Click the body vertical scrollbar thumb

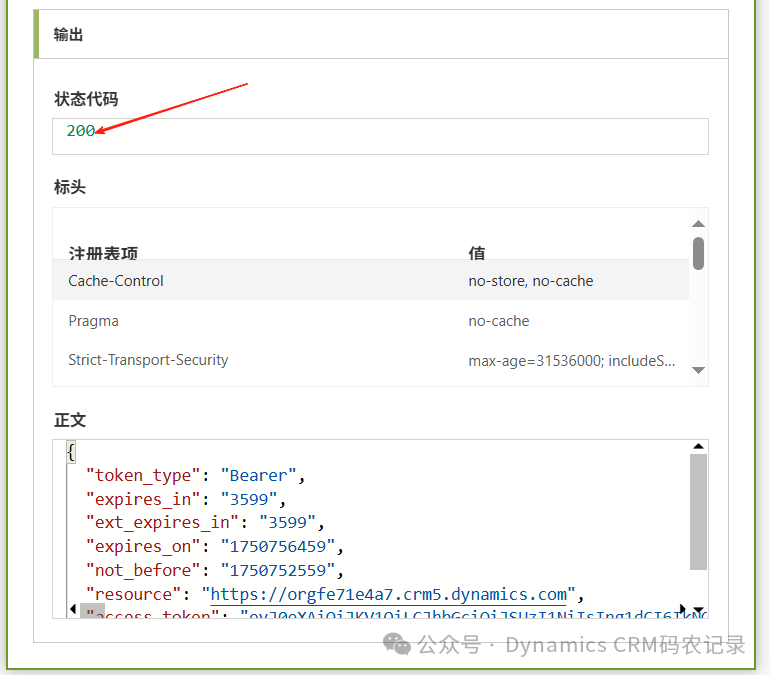pos(698,512)
